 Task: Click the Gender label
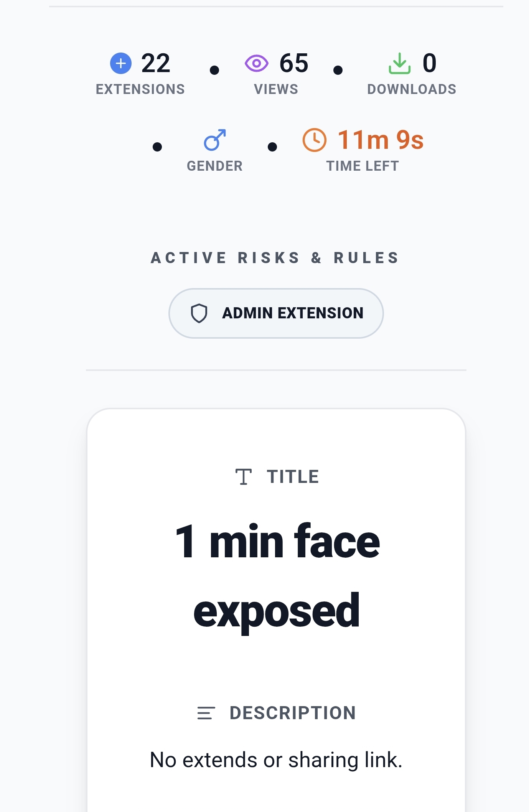pyautogui.click(x=214, y=166)
